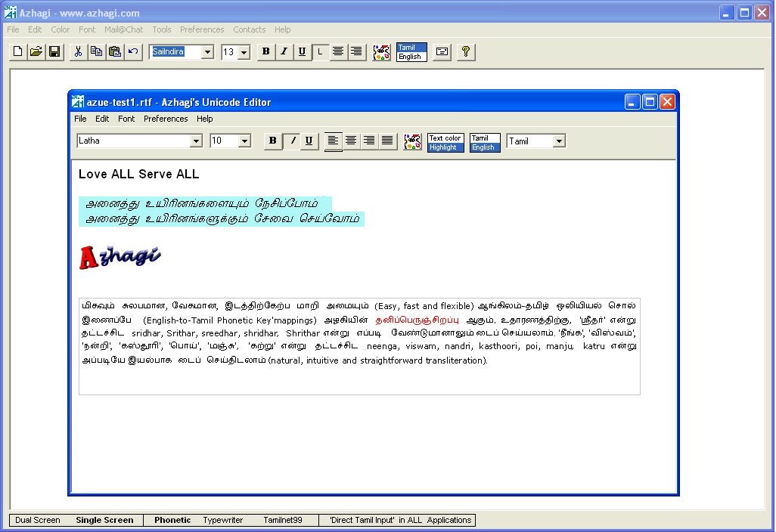This screenshot has height=532, width=776.
Task: Select Text color mode in Unicode Editor
Action: 445,138
